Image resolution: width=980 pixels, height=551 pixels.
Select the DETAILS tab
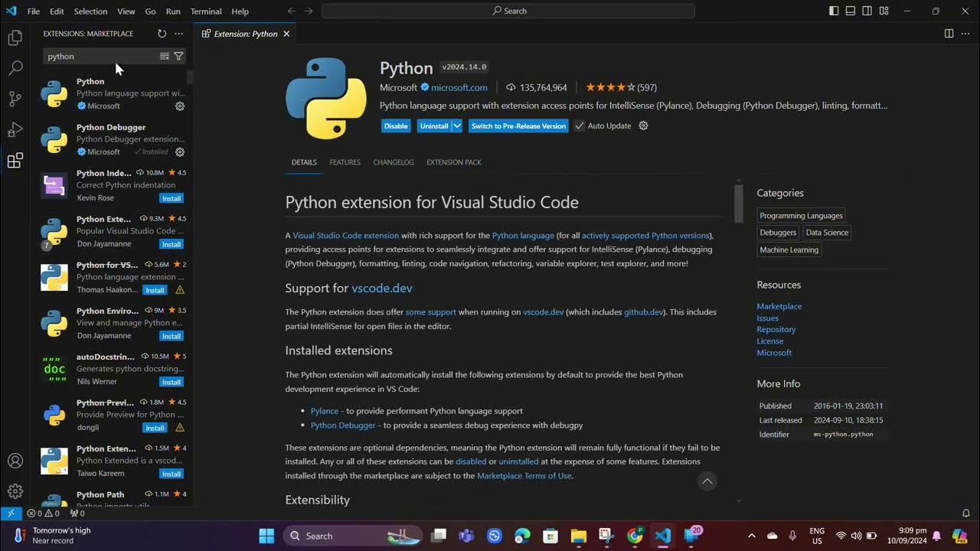click(x=304, y=162)
